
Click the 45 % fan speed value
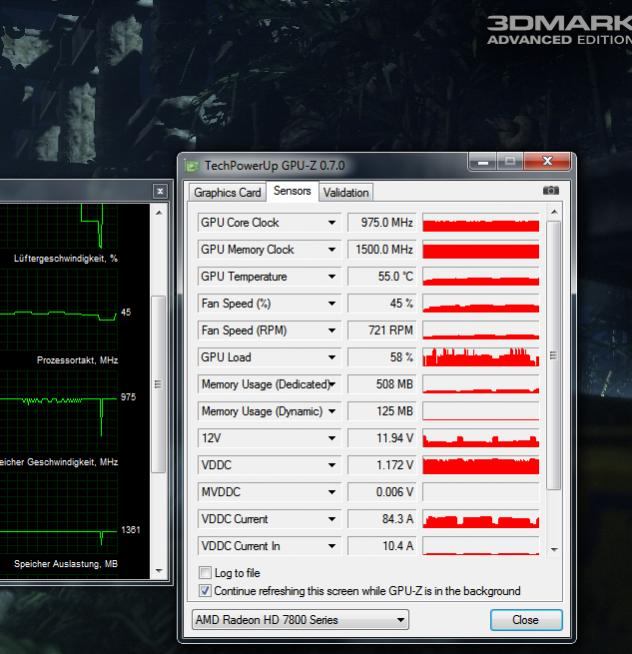coord(401,304)
